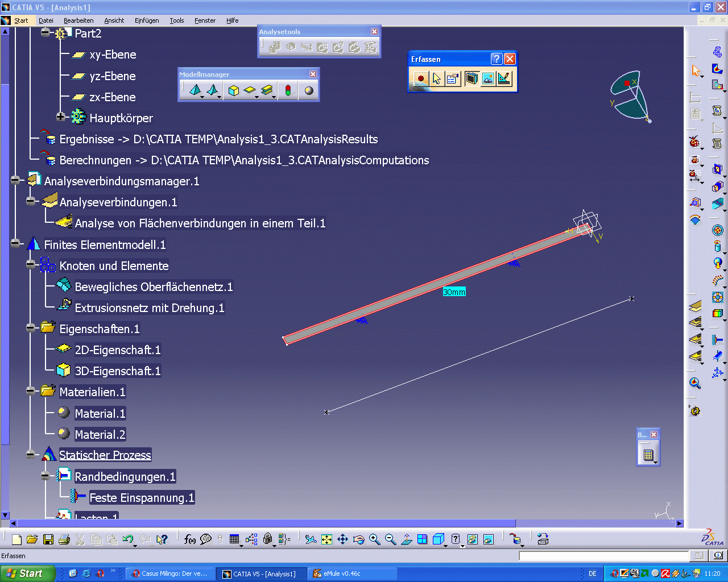
Task: Click the selection arrow icon in Erfassen
Action: pos(436,78)
